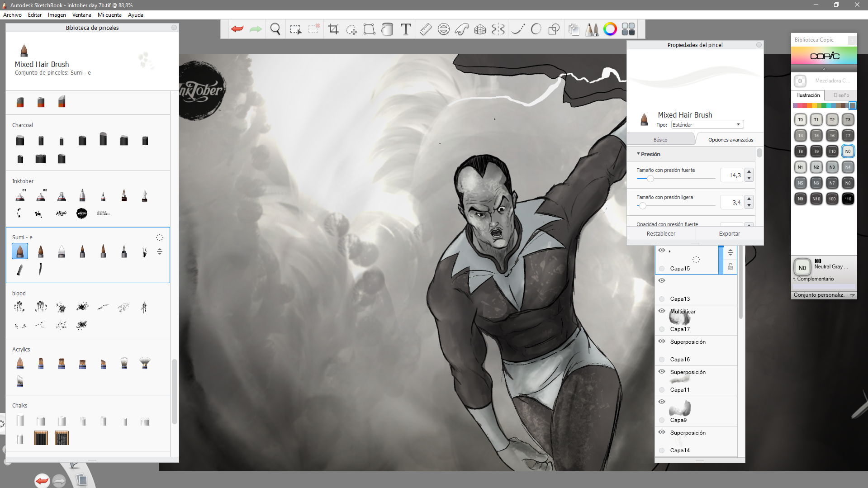Select the Zoom magnifier tool

click(275, 29)
